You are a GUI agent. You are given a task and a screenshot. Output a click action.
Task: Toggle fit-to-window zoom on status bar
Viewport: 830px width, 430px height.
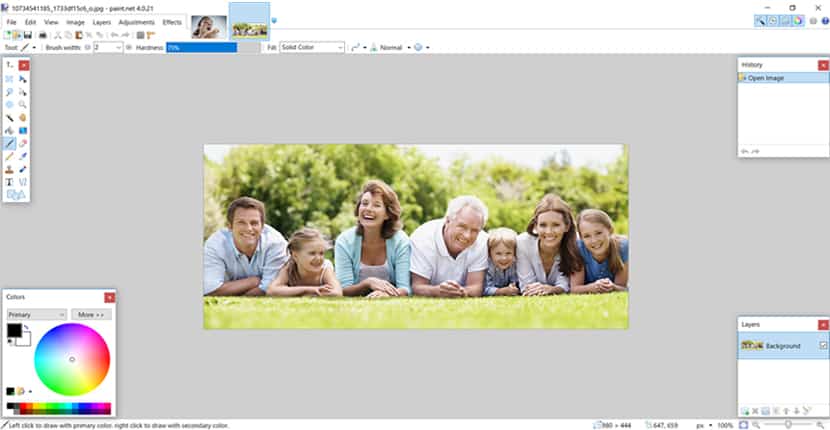coord(743,425)
